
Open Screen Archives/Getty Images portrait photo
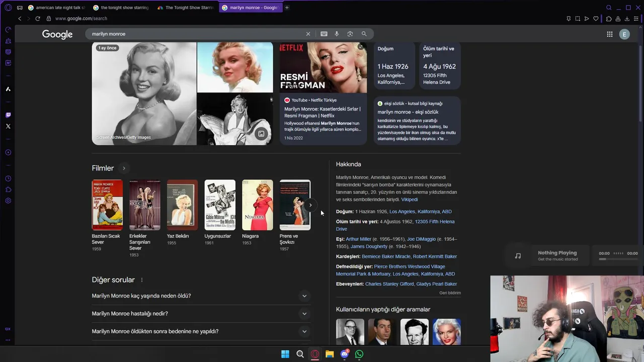click(144, 94)
